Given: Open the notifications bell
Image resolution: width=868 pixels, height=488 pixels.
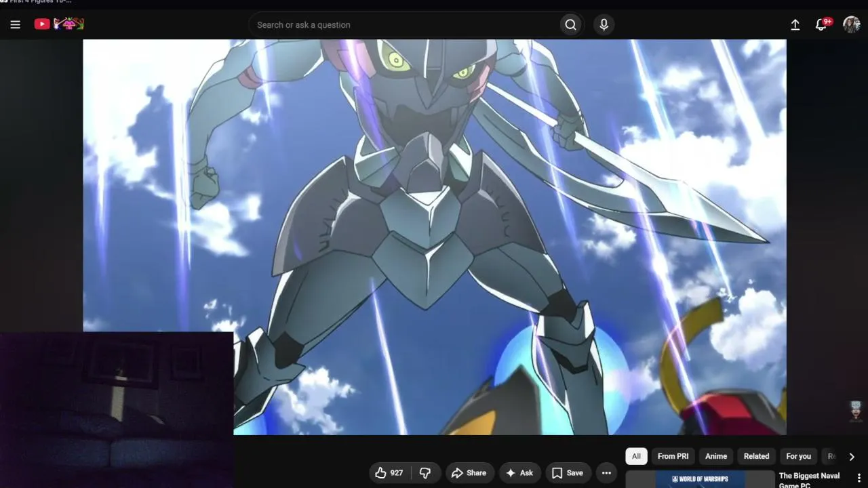Looking at the screenshot, I should pyautogui.click(x=822, y=24).
